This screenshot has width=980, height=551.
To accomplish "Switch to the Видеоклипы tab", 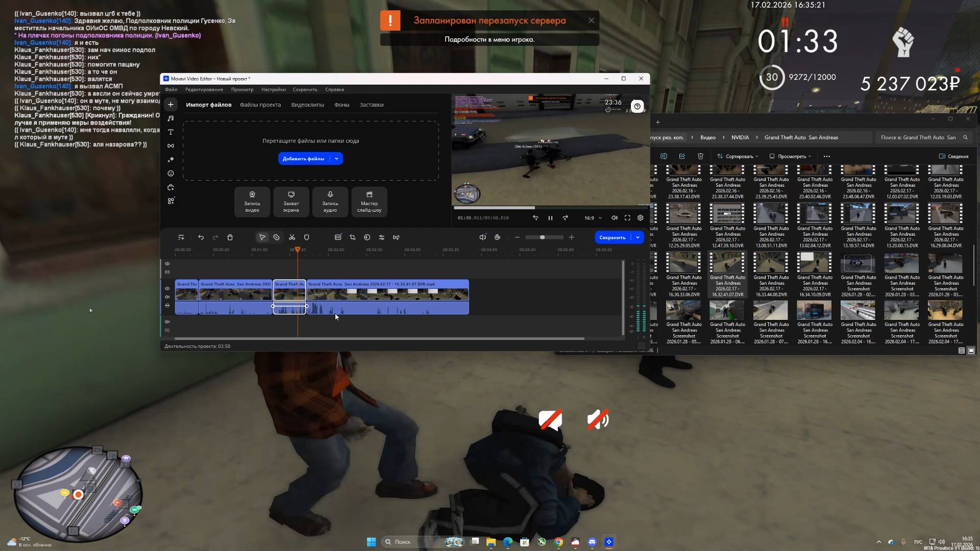I will coord(307,105).
